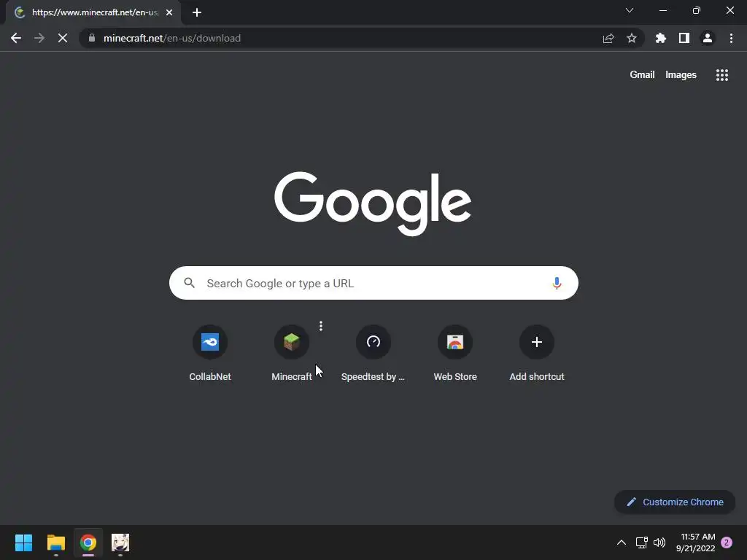Open the Gmail link
The image size is (747, 560).
click(642, 75)
